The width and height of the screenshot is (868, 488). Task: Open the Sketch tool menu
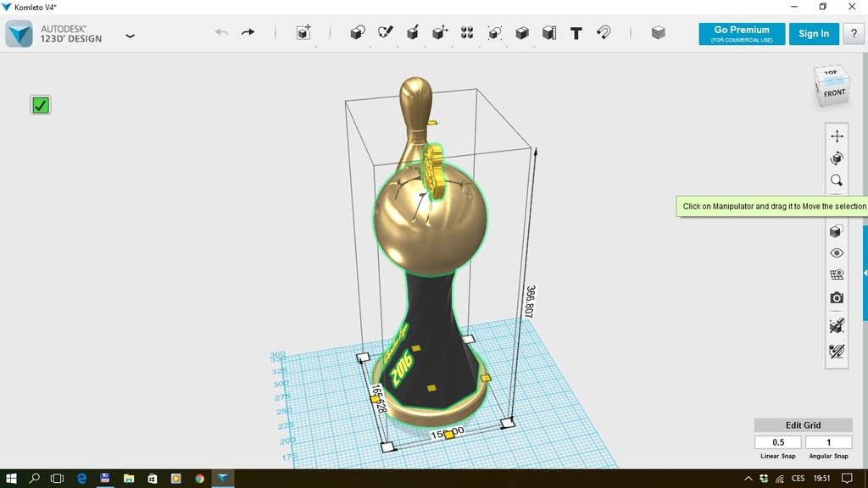tap(386, 33)
